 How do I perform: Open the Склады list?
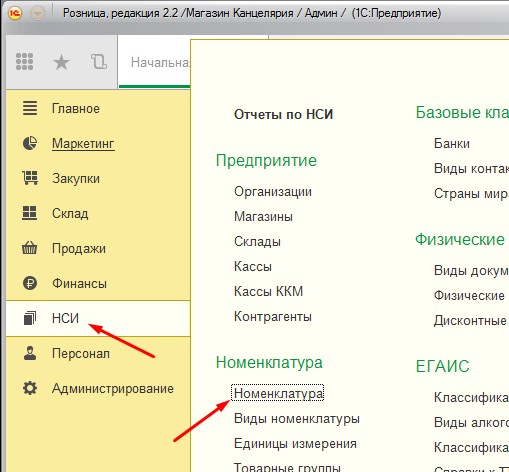click(257, 242)
